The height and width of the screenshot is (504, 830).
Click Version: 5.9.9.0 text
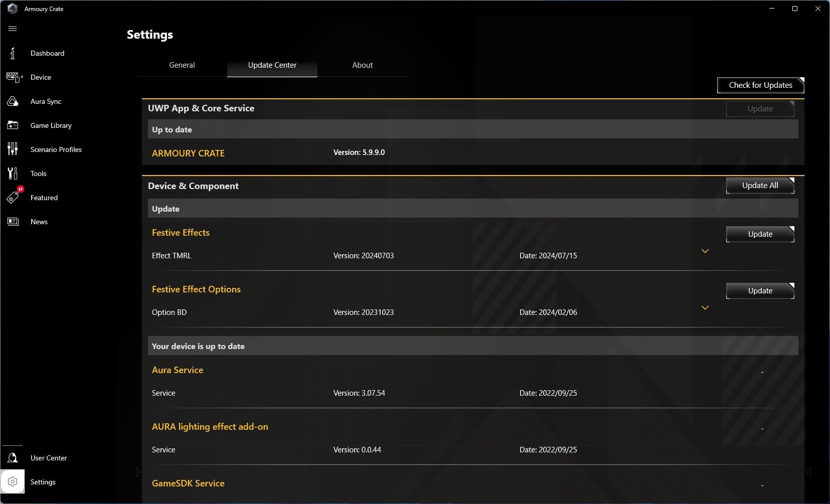click(359, 152)
